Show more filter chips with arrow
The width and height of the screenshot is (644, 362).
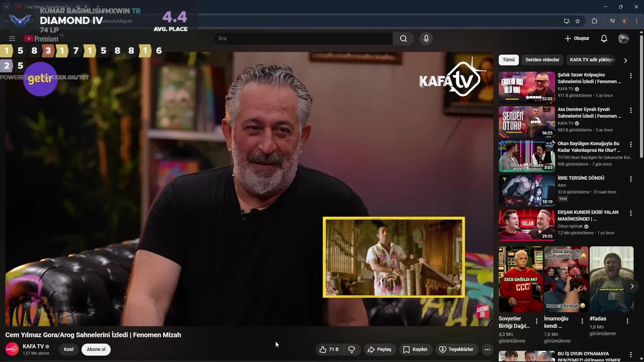tap(625, 60)
